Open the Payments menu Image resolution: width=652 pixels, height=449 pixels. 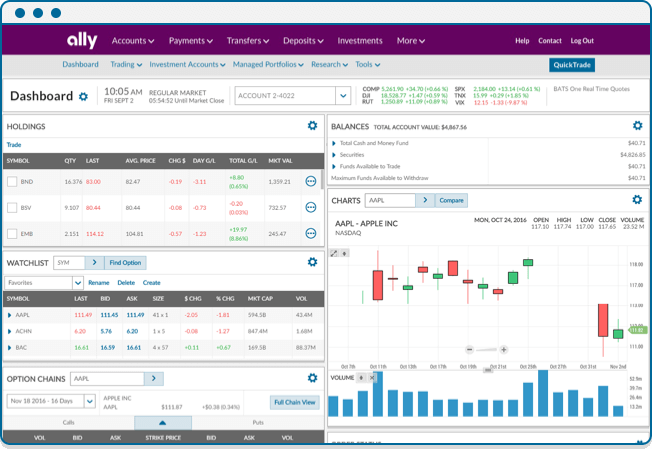coord(190,41)
